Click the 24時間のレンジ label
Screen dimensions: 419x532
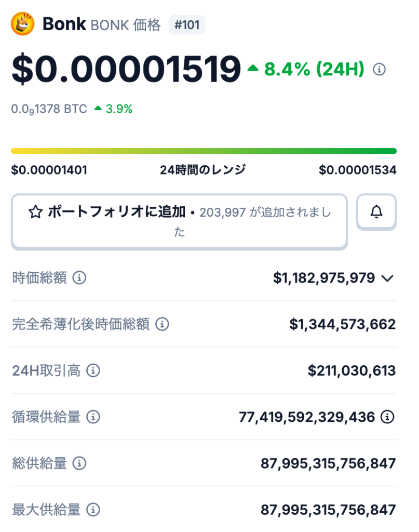(x=203, y=170)
